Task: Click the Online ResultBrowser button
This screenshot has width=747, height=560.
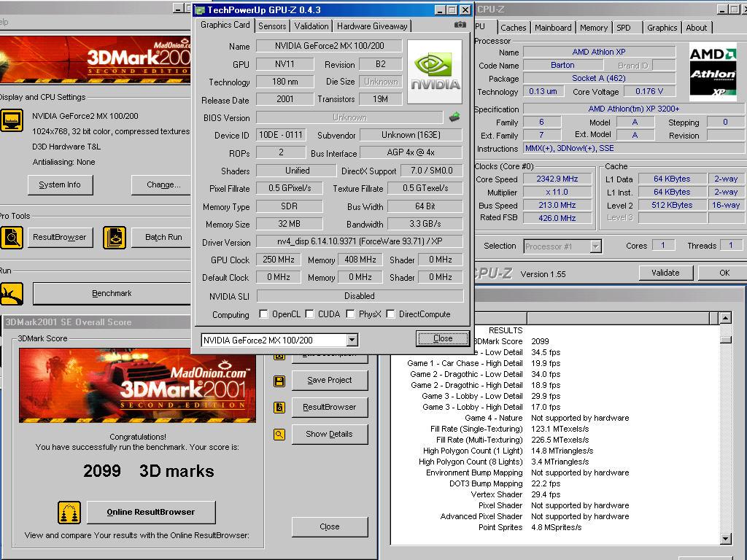Action: pyautogui.click(x=151, y=513)
